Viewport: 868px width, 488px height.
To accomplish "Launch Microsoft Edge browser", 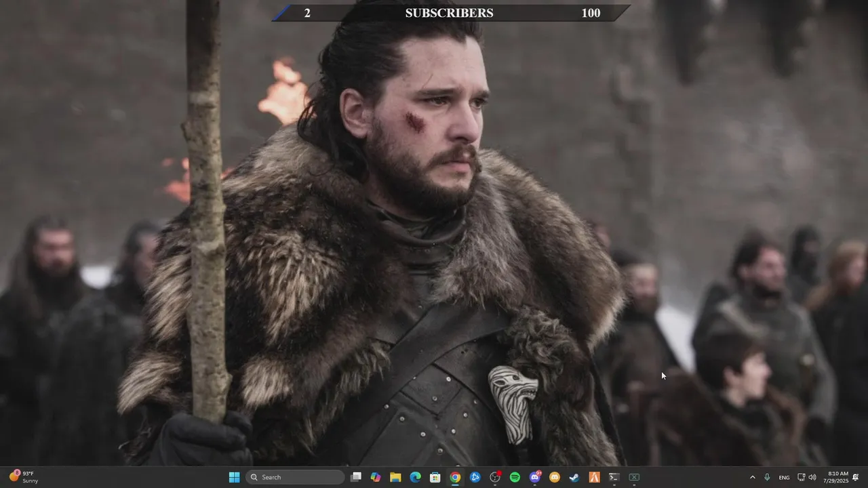I will pos(415,477).
